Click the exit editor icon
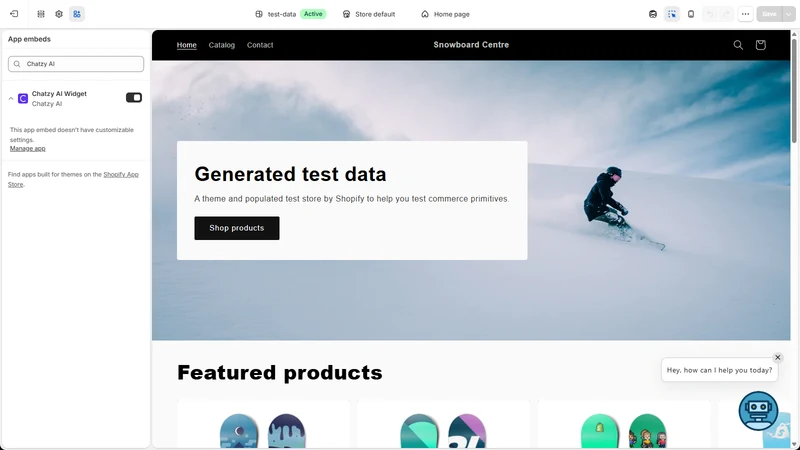Viewport: 800px width, 450px height. pos(14,14)
